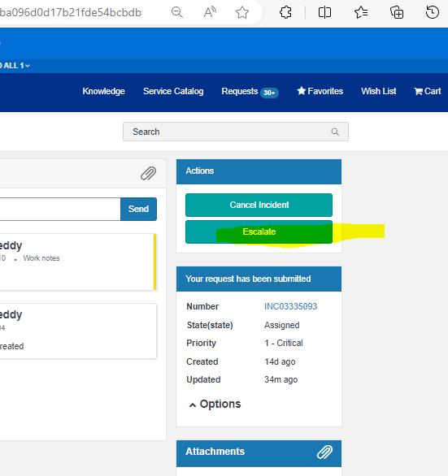The image size is (448, 476).
Task: Open Requests in navigation bar
Action: pyautogui.click(x=240, y=91)
